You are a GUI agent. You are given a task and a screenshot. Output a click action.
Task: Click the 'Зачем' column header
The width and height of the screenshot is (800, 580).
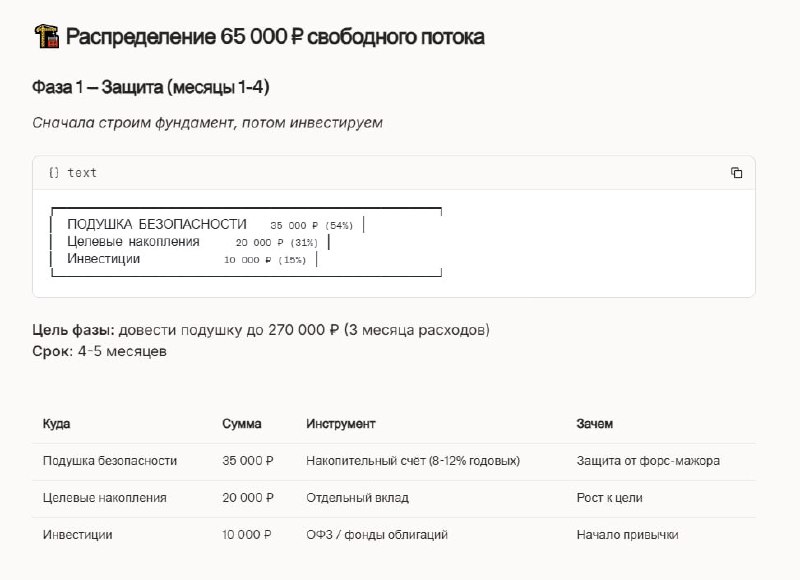coord(594,424)
